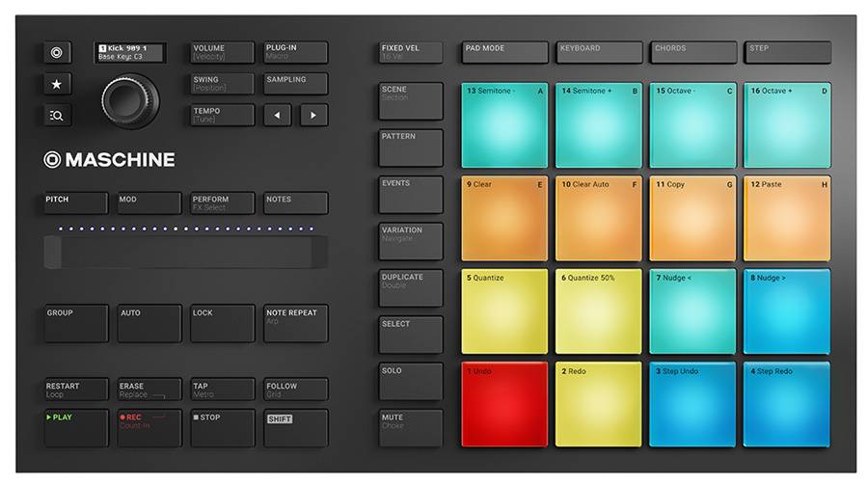The width and height of the screenshot is (868, 484).
Task: Select the PATTERN button
Action: pyautogui.click(x=411, y=148)
